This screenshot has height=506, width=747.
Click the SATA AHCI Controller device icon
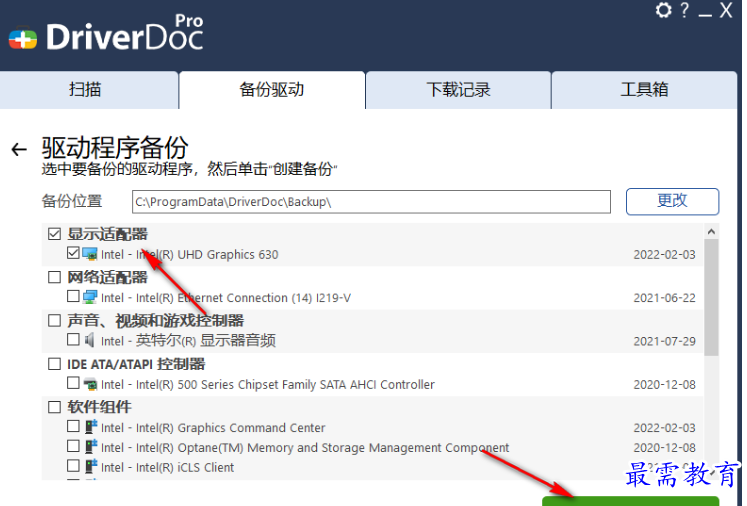pyautogui.click(x=90, y=384)
